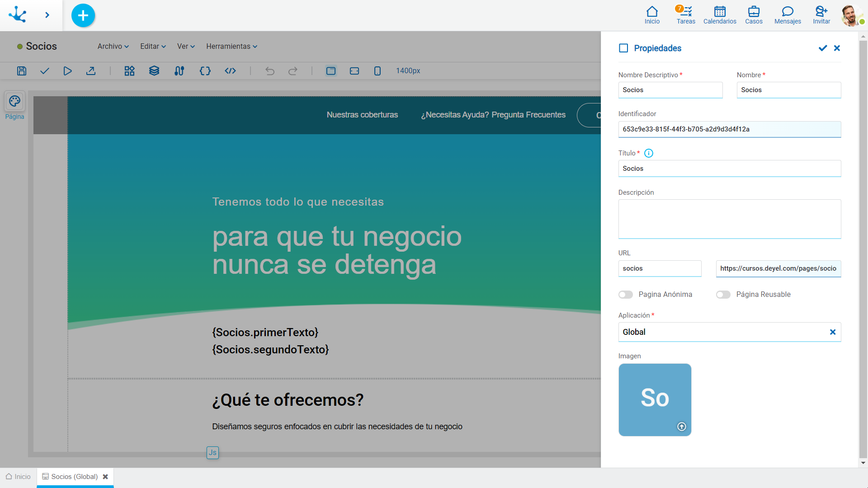868x488 pixels.
Task: Click the Identificador field
Action: coord(730,129)
